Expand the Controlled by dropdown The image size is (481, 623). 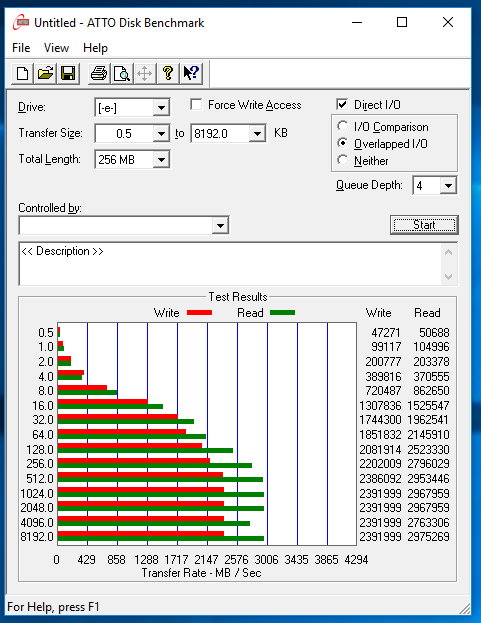pyautogui.click(x=220, y=226)
